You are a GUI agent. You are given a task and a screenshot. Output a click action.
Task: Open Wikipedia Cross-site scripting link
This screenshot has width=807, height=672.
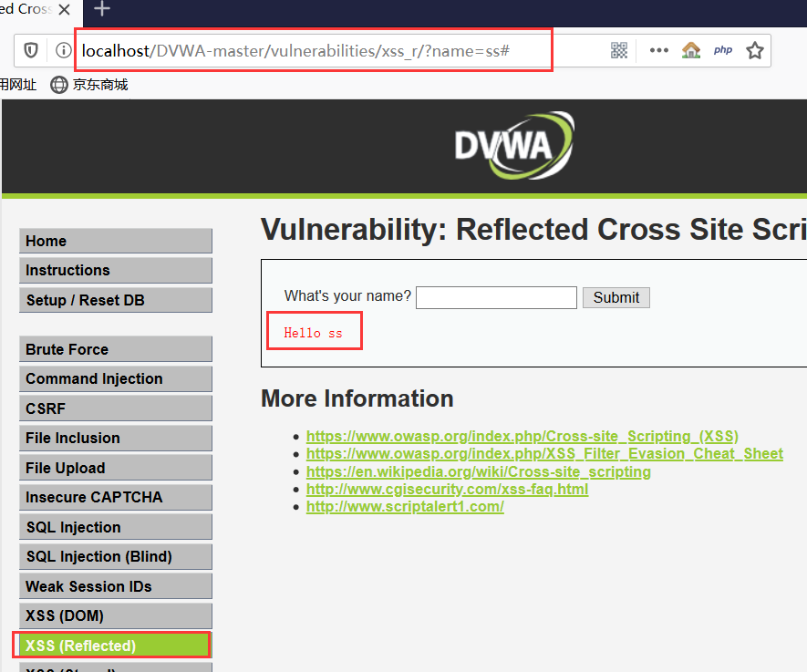478,471
